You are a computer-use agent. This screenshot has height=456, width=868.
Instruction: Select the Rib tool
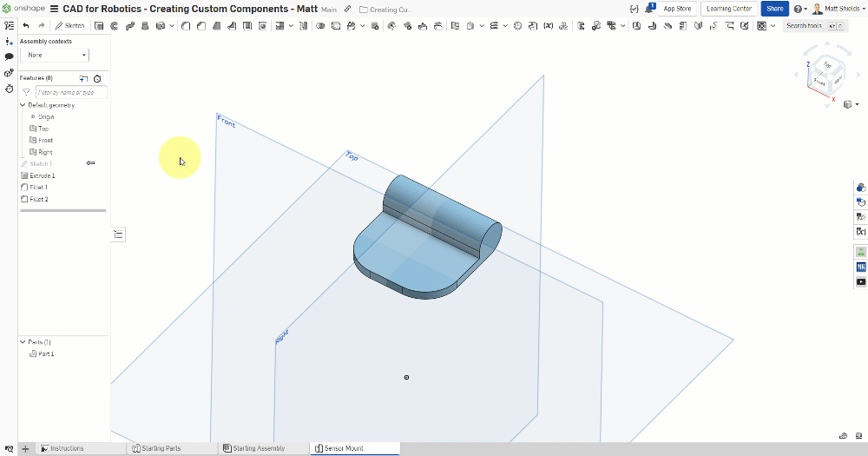[x=232, y=26]
